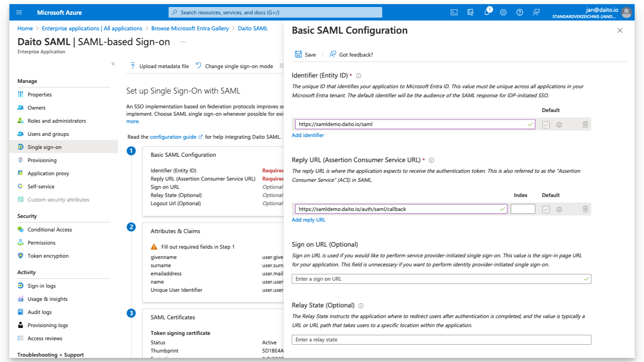Open the top-bar feedback icon
The image size is (644, 362).
536,12
